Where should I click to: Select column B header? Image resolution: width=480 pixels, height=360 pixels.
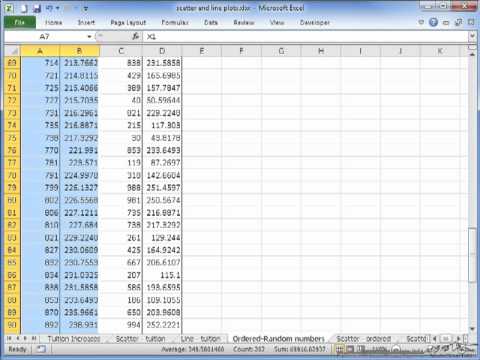tap(79, 51)
